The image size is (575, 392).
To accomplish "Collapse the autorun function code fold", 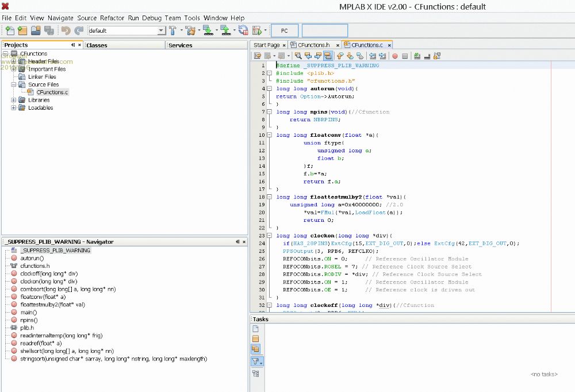I will (269, 89).
